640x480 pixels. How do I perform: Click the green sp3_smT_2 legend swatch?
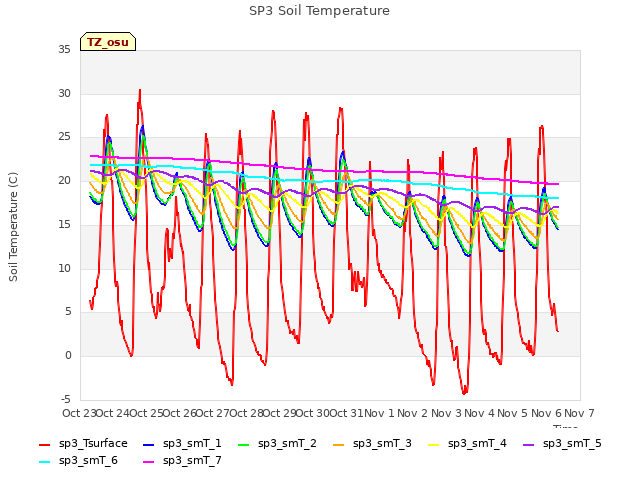244,444
